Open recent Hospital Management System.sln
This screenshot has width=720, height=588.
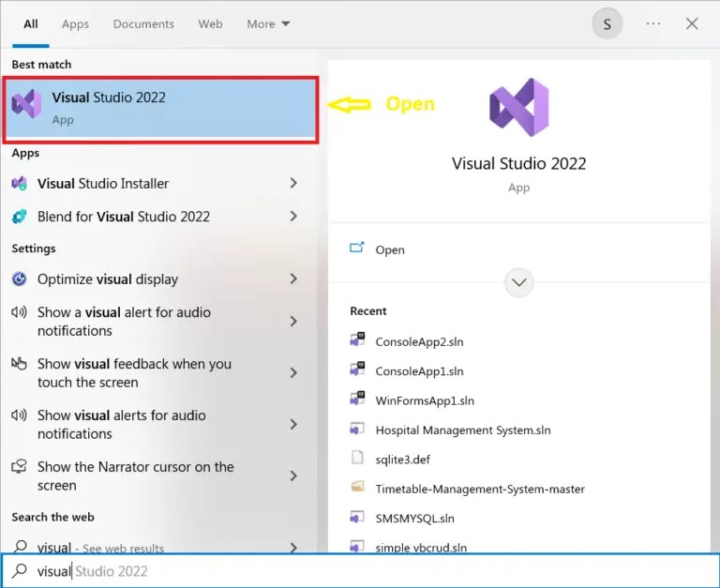click(x=463, y=430)
